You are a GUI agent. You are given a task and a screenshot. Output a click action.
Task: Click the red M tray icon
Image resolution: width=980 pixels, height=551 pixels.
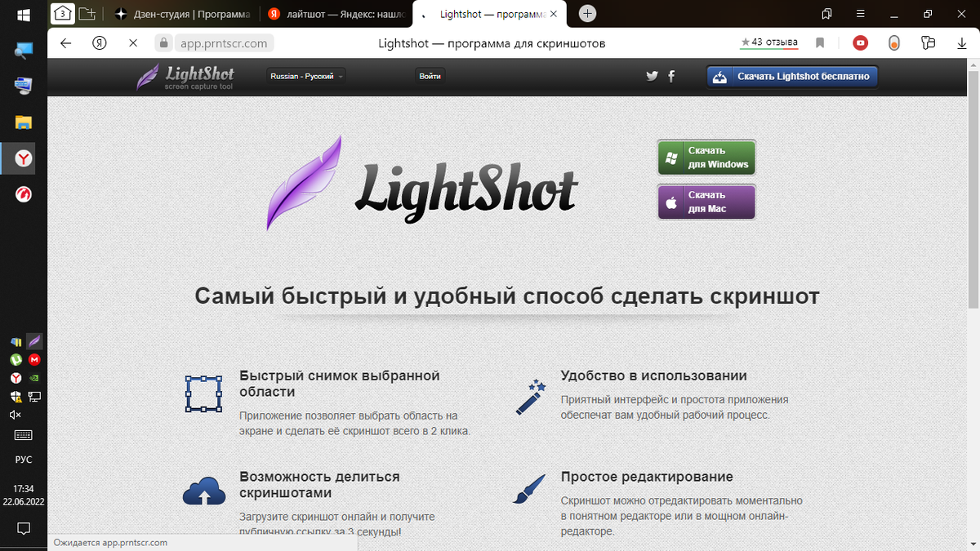[x=34, y=359]
